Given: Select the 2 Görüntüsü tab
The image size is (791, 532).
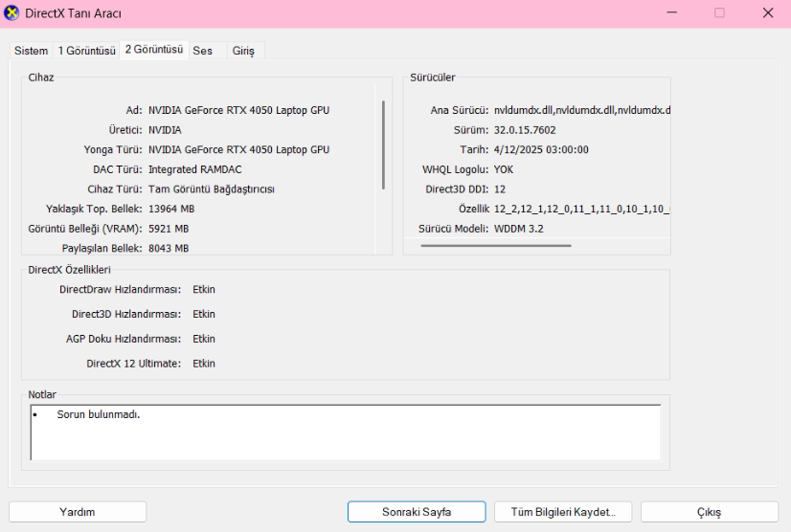Looking at the screenshot, I should pos(154,50).
